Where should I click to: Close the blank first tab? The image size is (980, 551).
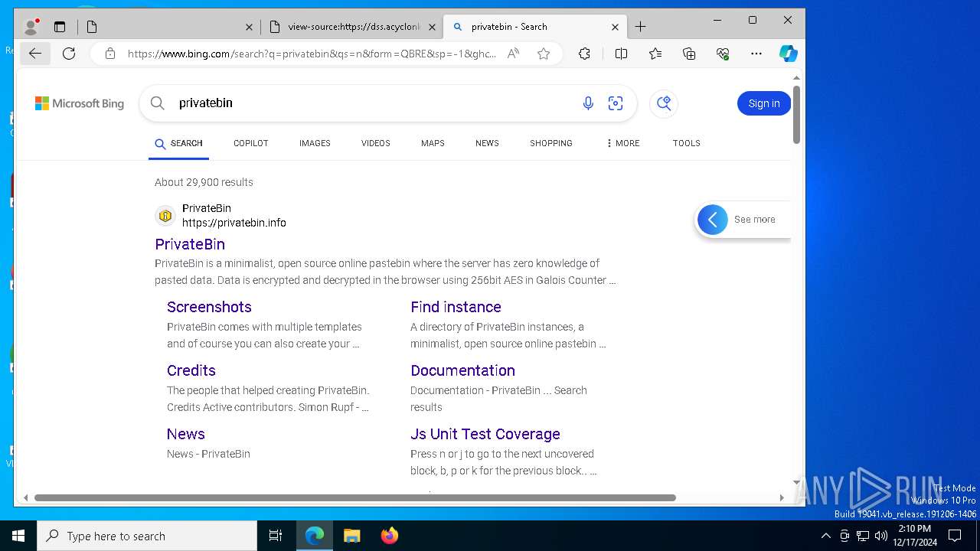click(249, 27)
